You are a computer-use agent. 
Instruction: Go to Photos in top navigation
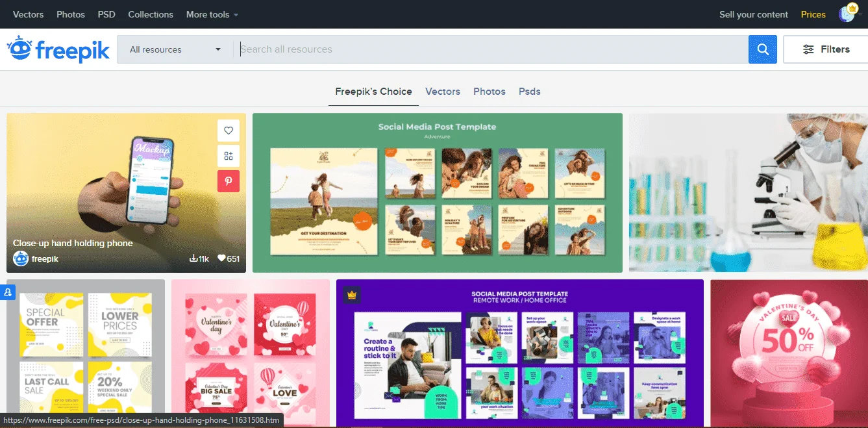71,14
